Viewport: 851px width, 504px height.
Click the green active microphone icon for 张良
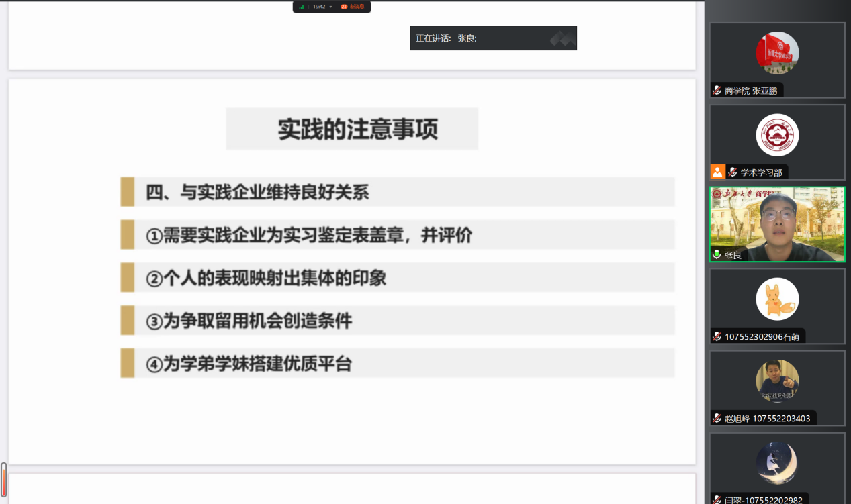717,254
